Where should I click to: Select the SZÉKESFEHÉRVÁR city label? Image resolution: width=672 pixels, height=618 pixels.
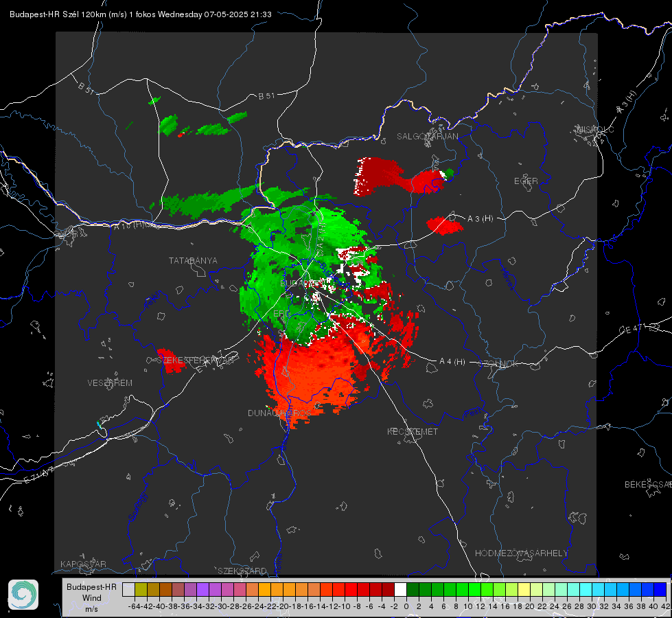click(197, 360)
